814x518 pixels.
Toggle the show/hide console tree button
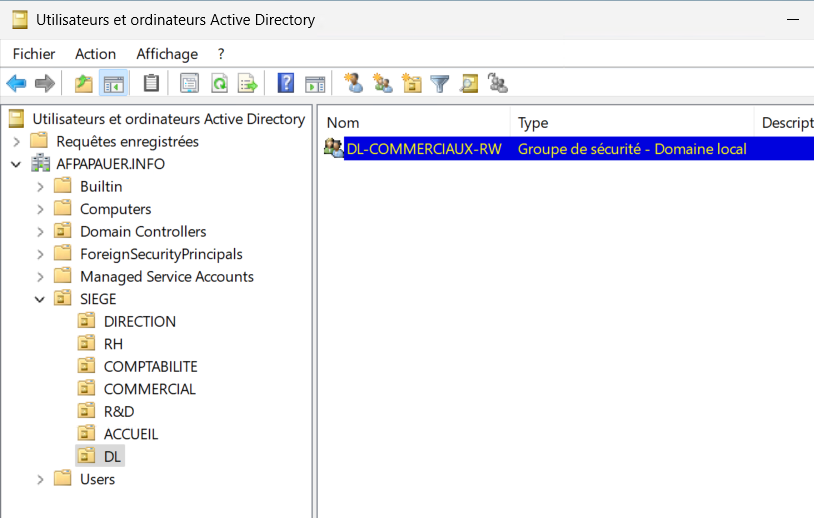point(114,84)
